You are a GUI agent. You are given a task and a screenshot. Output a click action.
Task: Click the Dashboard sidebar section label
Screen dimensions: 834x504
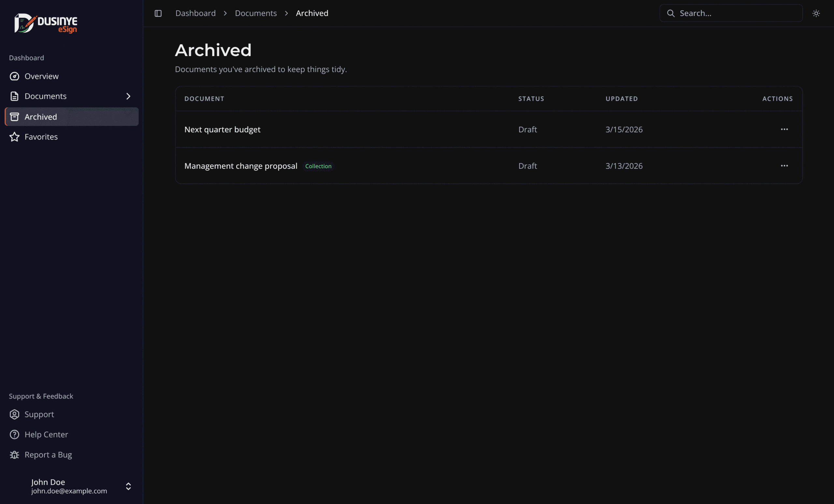pyautogui.click(x=26, y=58)
